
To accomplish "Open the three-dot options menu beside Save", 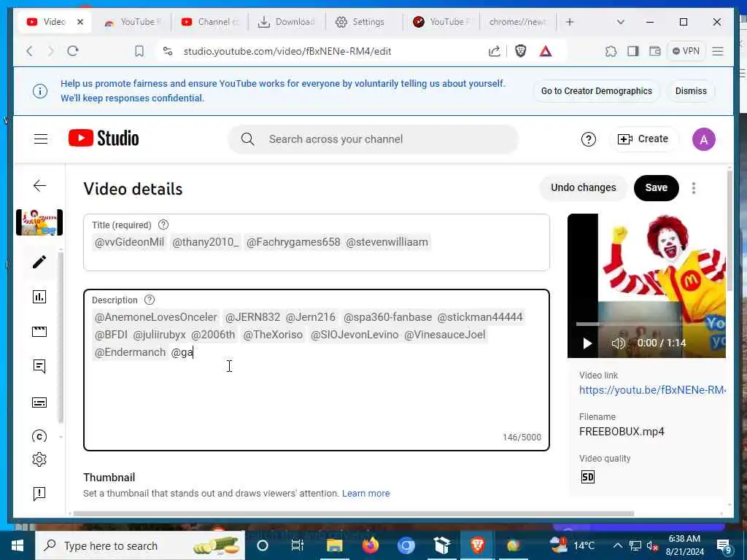I will [x=694, y=188].
